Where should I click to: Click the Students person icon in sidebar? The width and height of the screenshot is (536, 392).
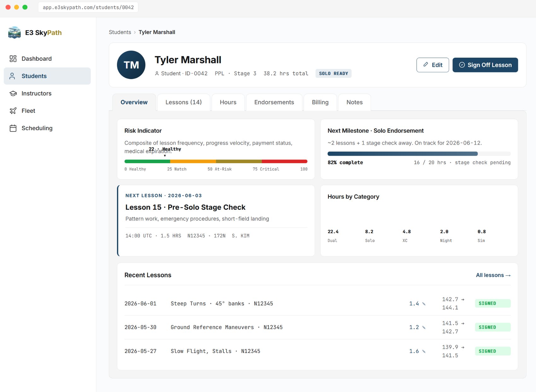pyautogui.click(x=12, y=76)
